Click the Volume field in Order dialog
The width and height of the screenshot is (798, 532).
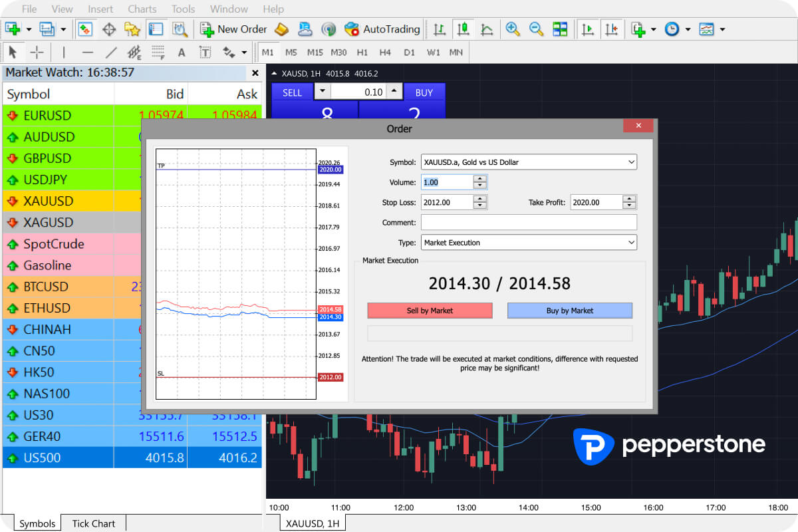[448, 182]
